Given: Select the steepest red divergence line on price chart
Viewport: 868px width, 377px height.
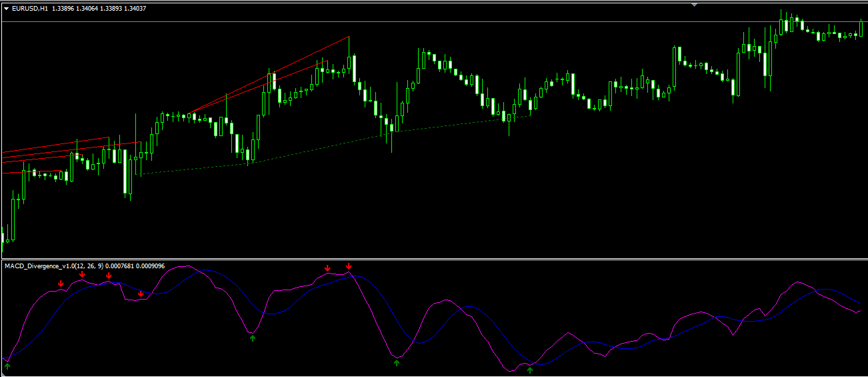Looking at the screenshot, I should tap(270, 75).
